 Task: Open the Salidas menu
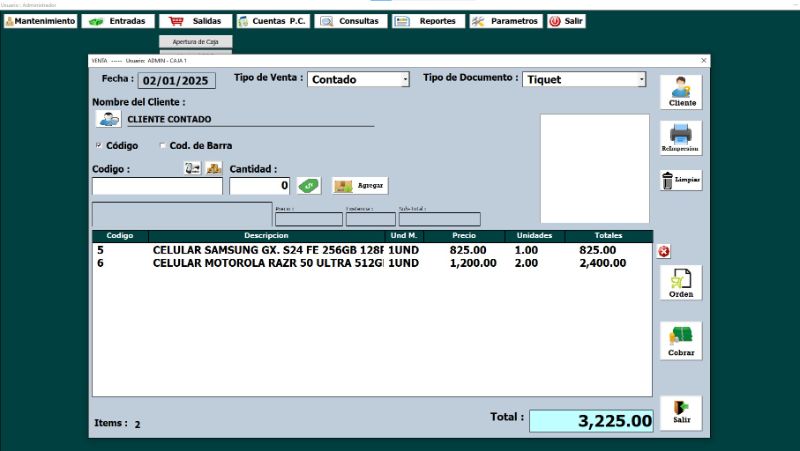(x=195, y=21)
